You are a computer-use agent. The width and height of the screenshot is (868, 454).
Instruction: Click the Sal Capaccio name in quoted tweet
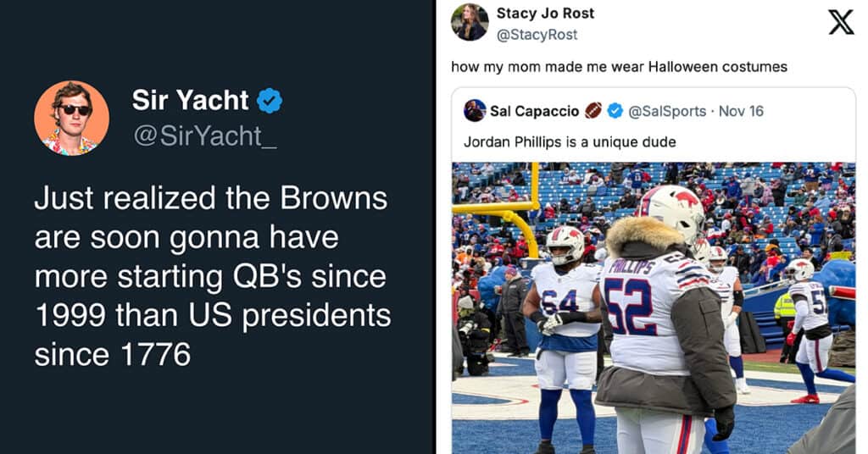pyautogui.click(x=534, y=111)
